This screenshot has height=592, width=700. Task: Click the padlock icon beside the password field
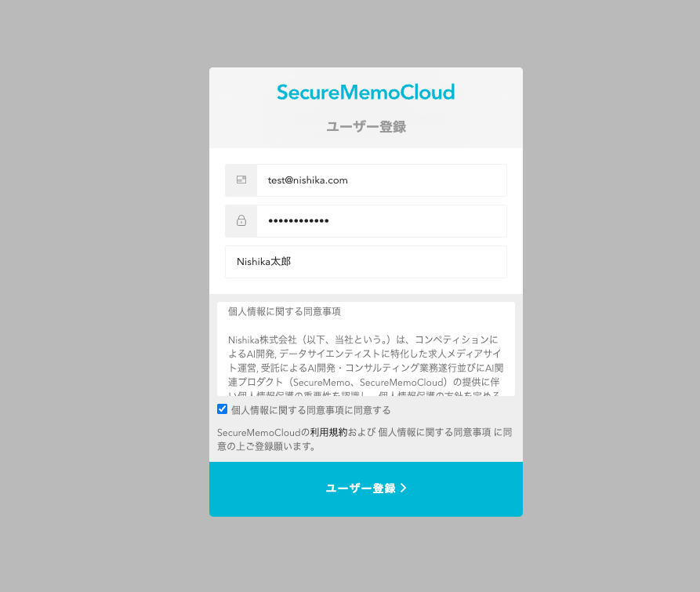241,220
